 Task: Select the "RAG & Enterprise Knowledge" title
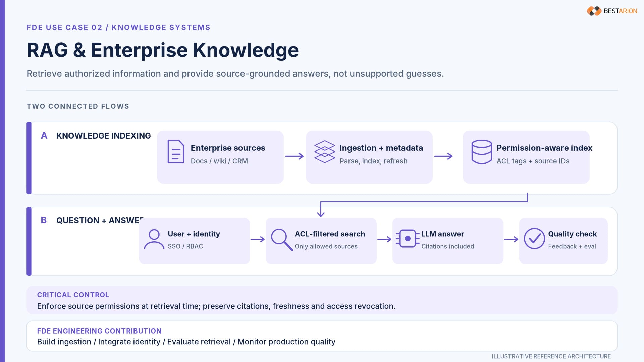click(x=162, y=50)
